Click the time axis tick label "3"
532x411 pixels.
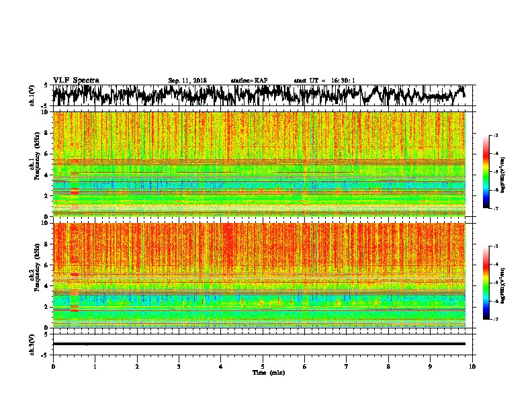[x=179, y=367]
